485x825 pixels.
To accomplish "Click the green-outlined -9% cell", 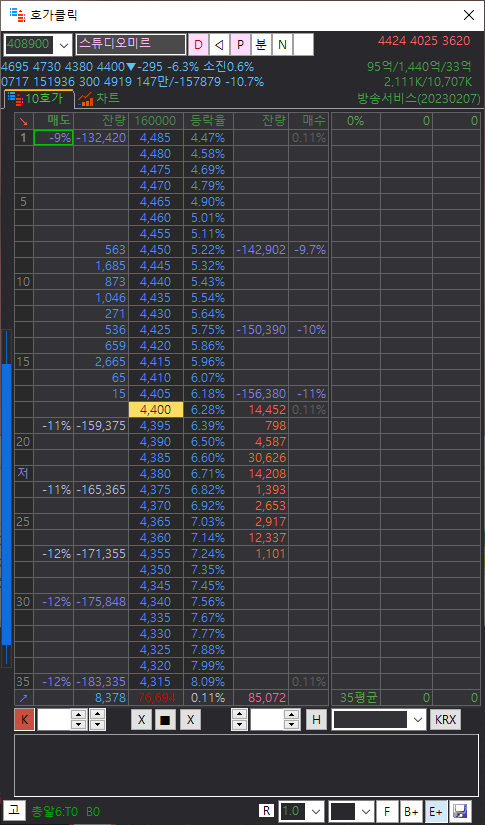I will tap(54, 138).
